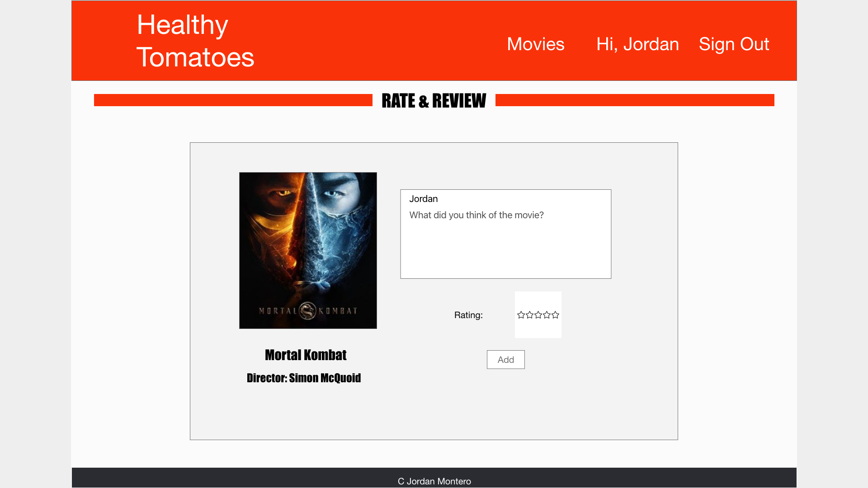Click the Director: Simon McQuoid text
Screen dimensions: 868x488
click(303, 378)
